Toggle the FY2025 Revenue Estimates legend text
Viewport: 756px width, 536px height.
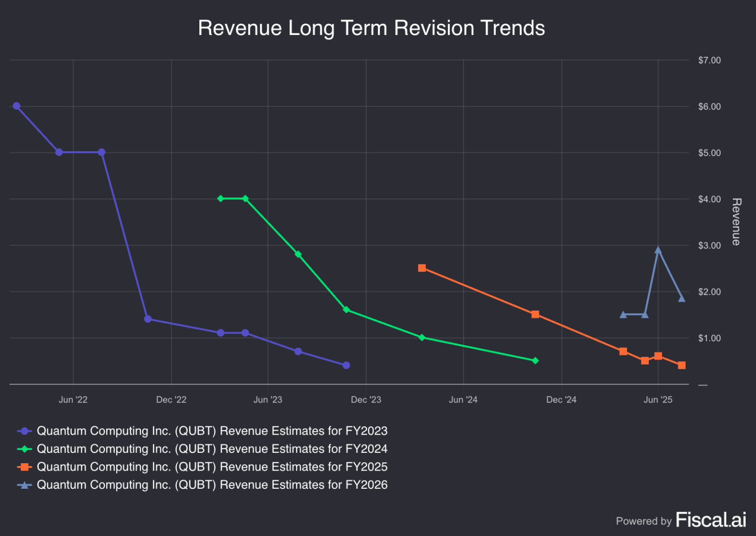pyautogui.click(x=212, y=467)
